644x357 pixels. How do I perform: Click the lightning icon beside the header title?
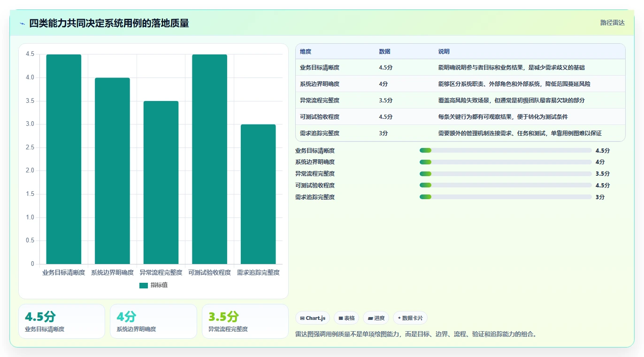tap(22, 23)
